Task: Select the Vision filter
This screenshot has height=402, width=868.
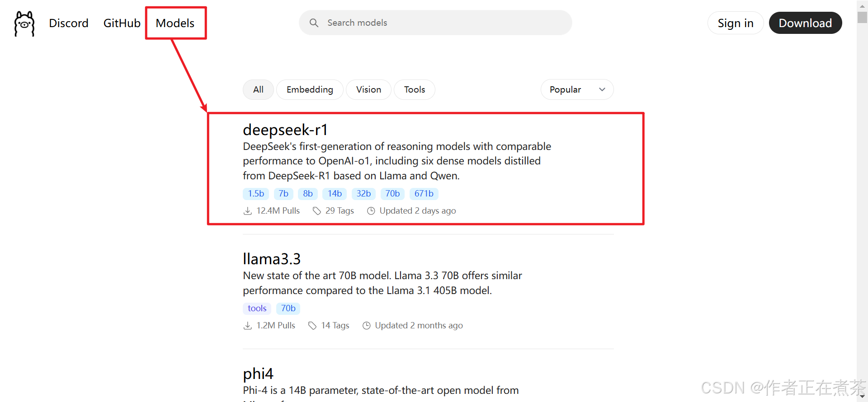Action: (x=368, y=89)
